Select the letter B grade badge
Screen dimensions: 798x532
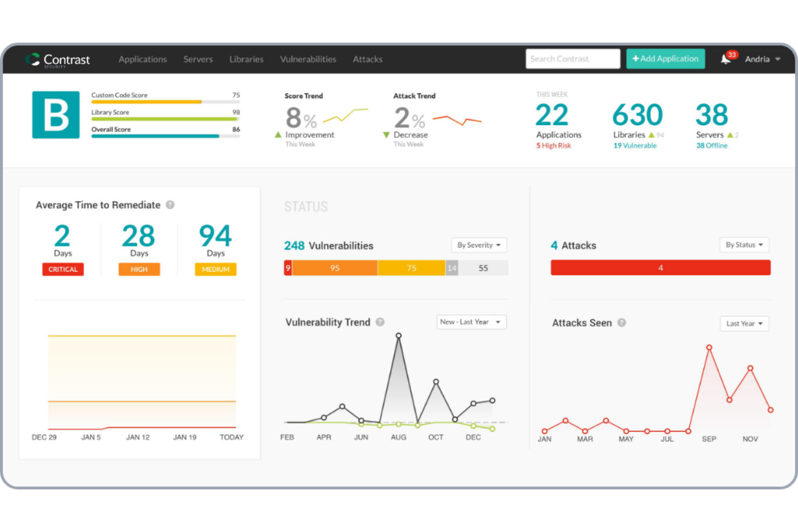click(x=56, y=115)
